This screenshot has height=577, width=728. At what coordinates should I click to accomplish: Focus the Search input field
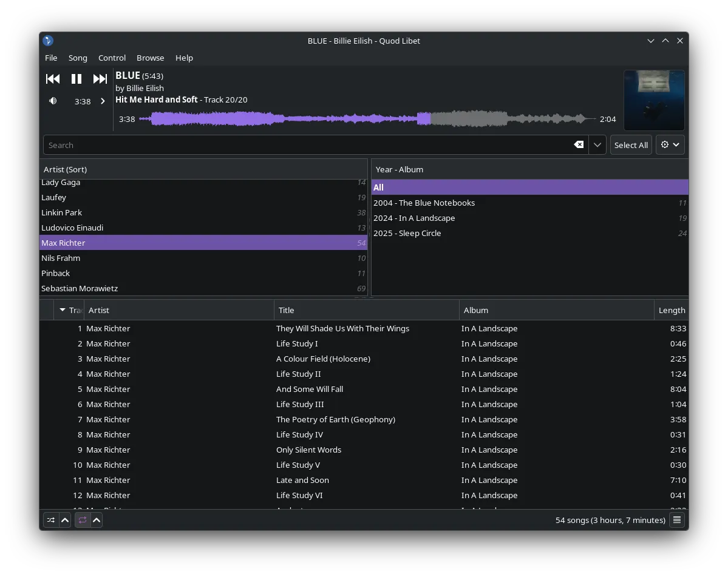(308, 145)
